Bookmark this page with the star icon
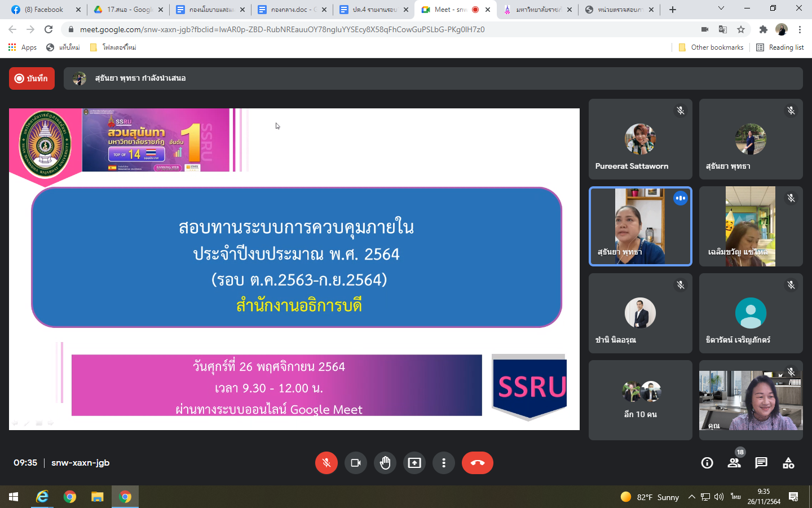Screen dimensions: 812x508 pos(741,29)
